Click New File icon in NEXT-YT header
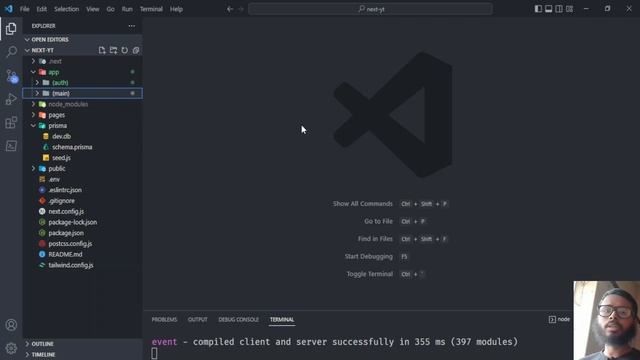Viewport: 640px width, 360px height. pos(102,50)
